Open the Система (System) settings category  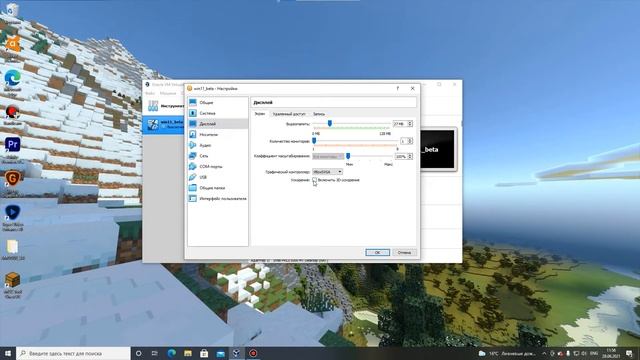pyautogui.click(x=218, y=113)
